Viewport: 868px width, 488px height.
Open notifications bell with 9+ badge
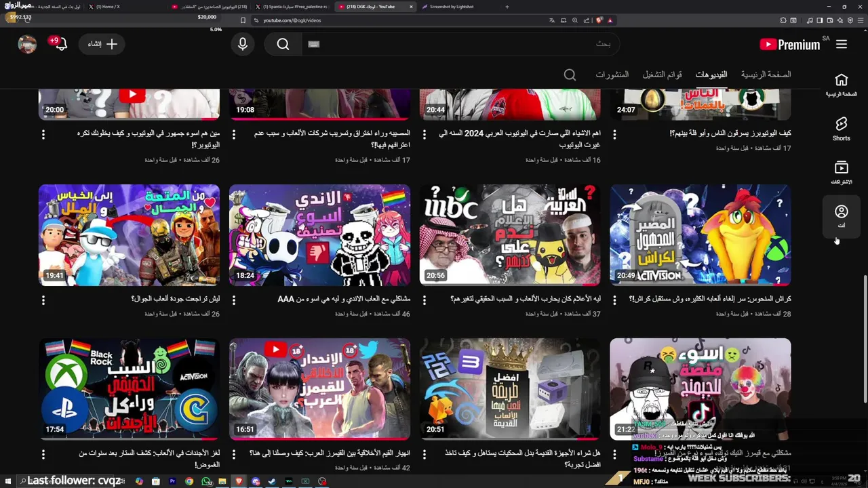(60, 44)
